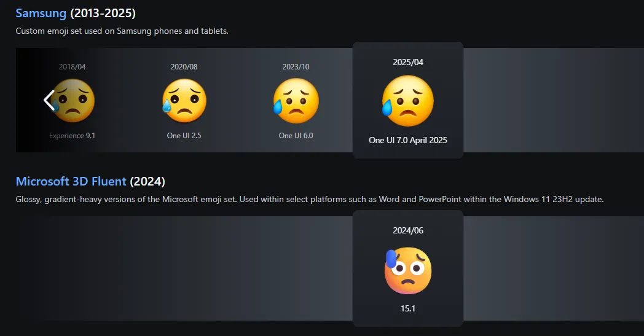Click the One UI 7.0 April 2025 label
Screen dimensions: 644x336
pyautogui.click(x=407, y=140)
